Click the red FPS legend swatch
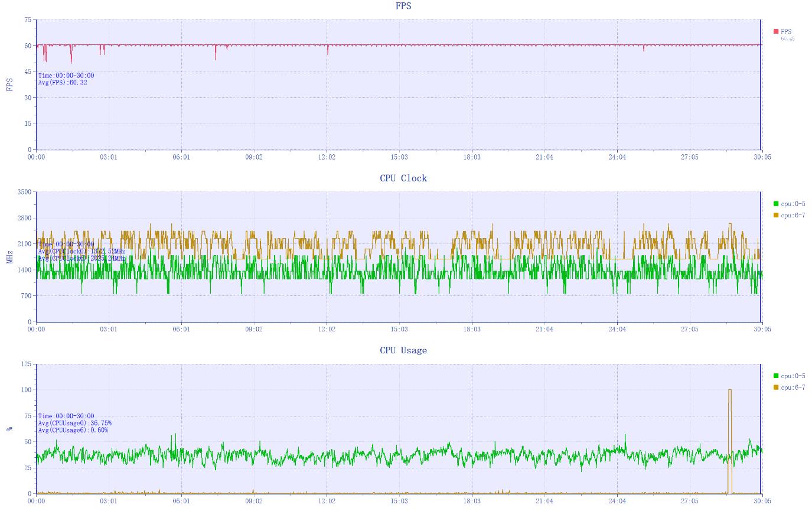Viewport: 812px width, 511px height. pos(776,31)
